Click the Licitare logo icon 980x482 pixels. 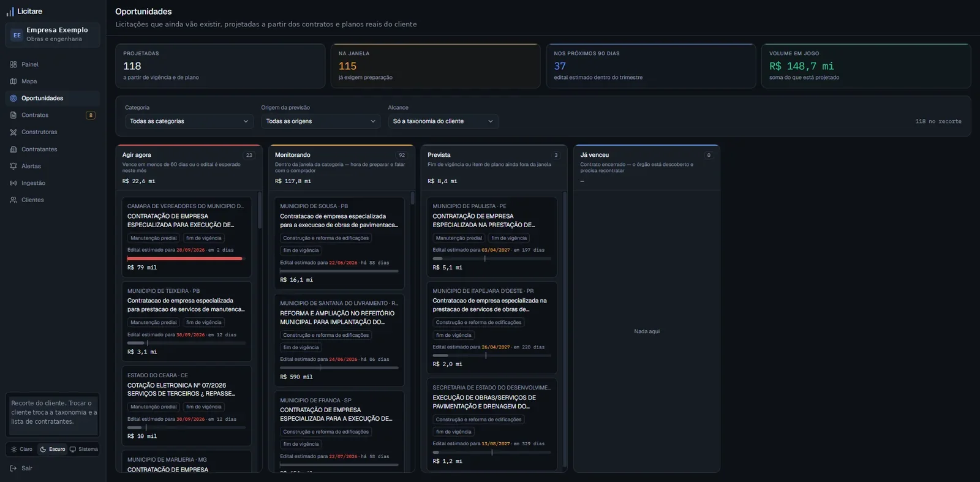point(10,12)
